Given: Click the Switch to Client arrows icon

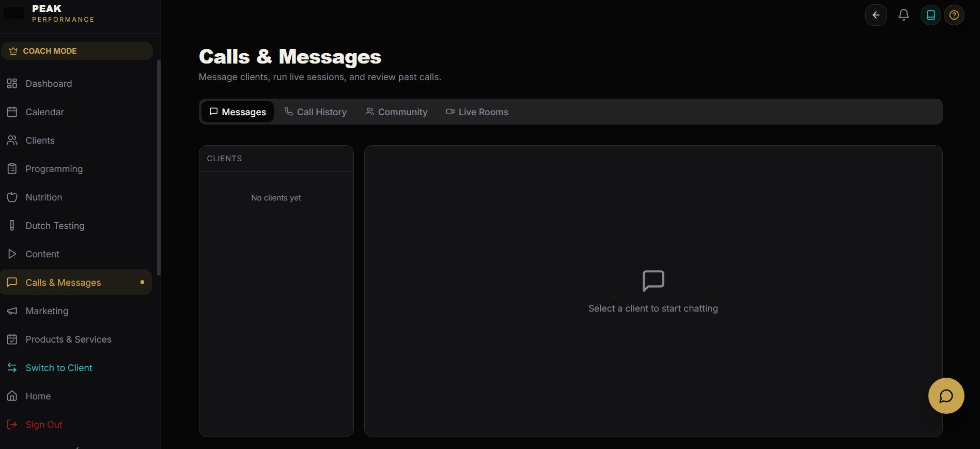Looking at the screenshot, I should click(x=12, y=368).
